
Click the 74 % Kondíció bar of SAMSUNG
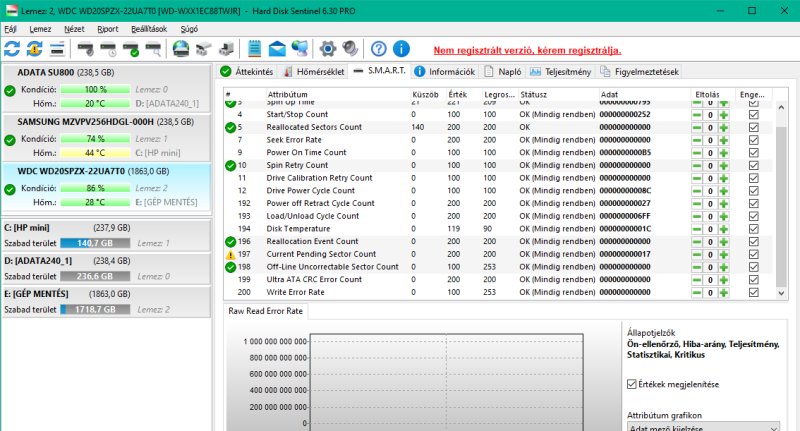coord(95,139)
